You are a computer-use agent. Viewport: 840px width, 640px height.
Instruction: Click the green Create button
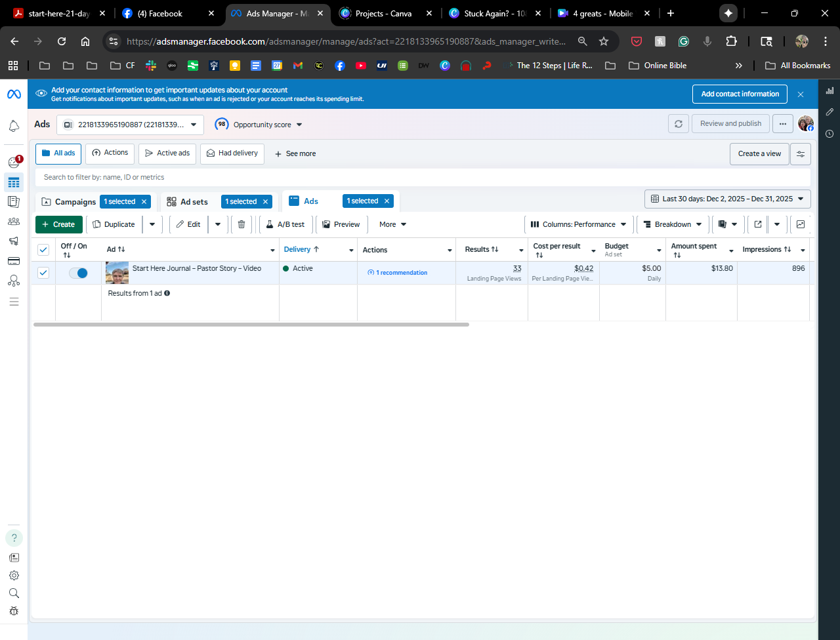point(59,224)
